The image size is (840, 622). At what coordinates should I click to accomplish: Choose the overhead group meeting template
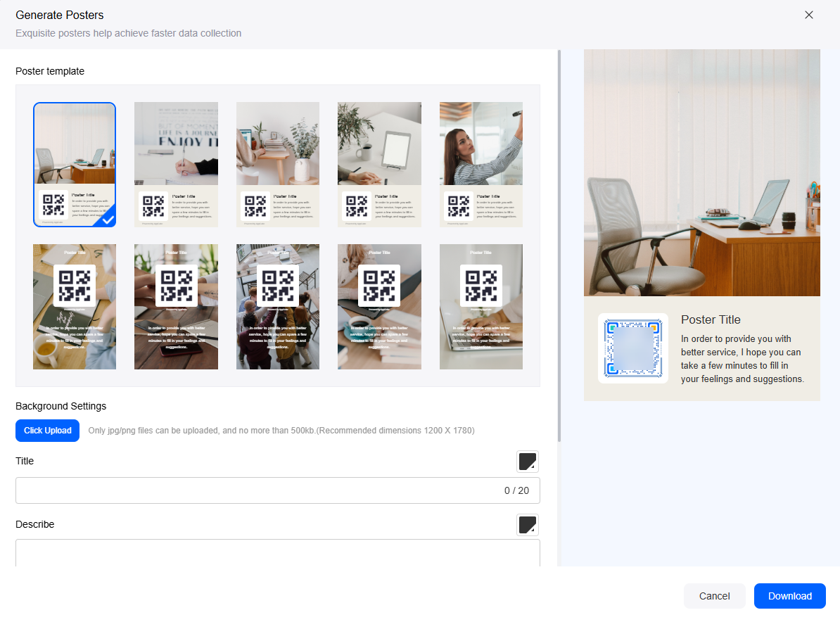click(277, 307)
